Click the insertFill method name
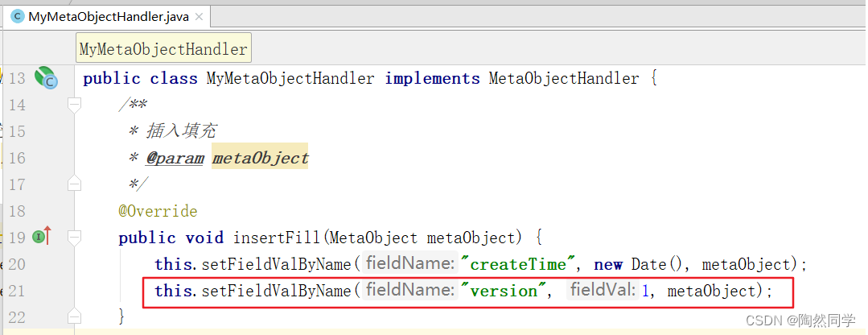The height and width of the screenshot is (335, 868). [274, 238]
